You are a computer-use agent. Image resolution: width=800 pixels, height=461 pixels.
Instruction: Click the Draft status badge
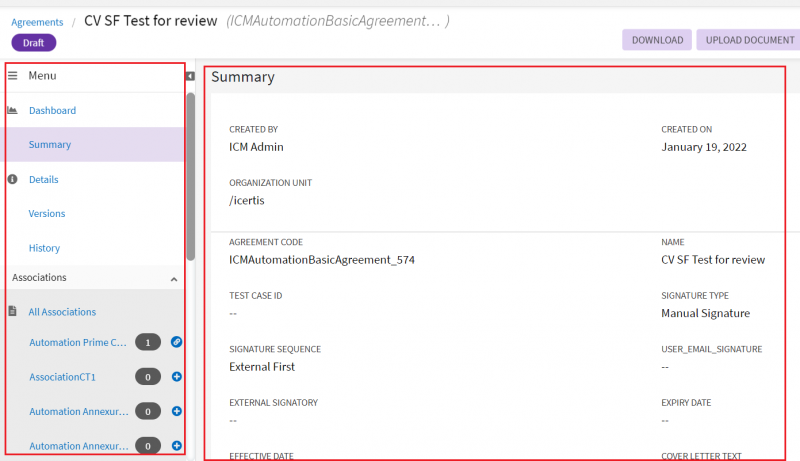[x=34, y=42]
